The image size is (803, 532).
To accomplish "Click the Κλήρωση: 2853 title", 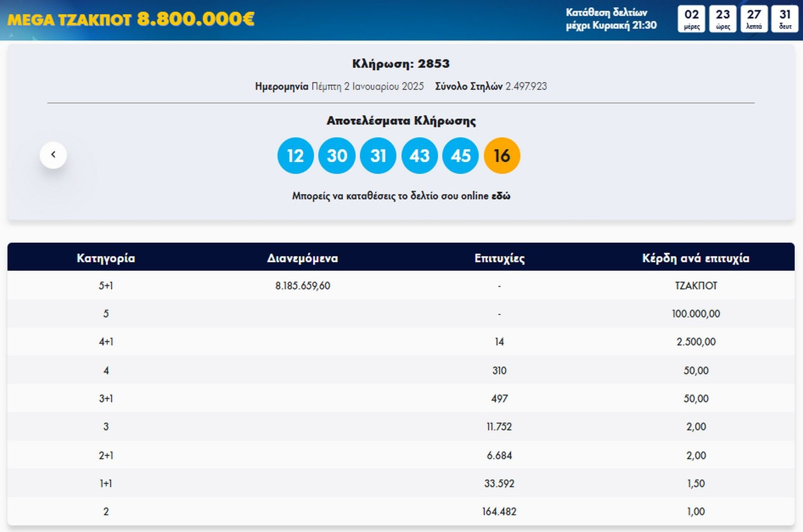I will pos(400,64).
